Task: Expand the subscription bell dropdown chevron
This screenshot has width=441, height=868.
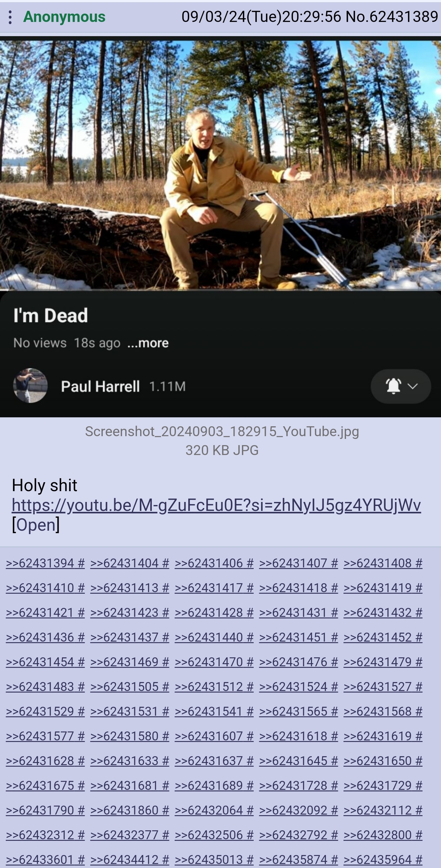Action: click(413, 386)
